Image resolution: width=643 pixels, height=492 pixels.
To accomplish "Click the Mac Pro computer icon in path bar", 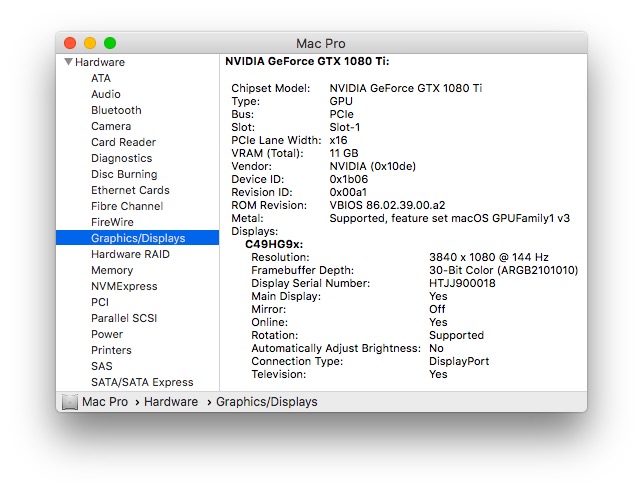I will (x=70, y=402).
